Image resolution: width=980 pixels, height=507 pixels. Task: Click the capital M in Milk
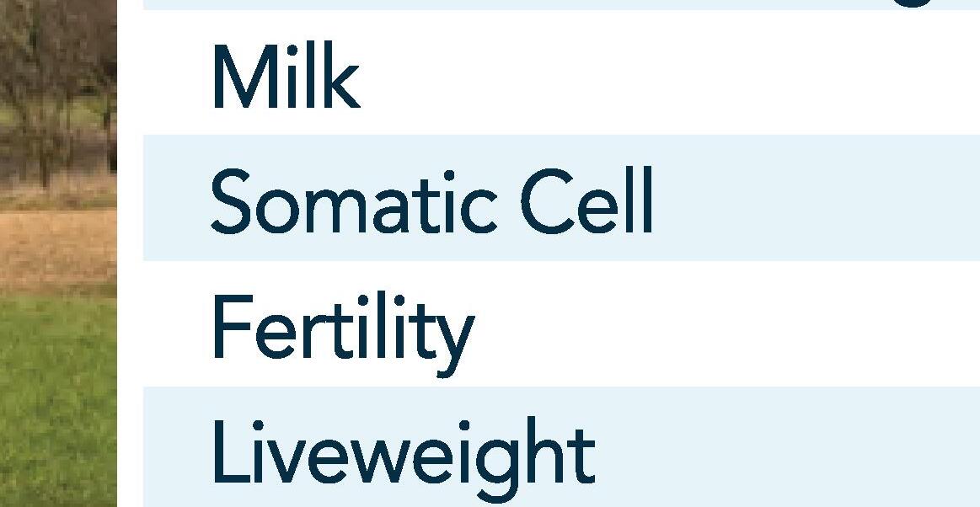(x=242, y=76)
